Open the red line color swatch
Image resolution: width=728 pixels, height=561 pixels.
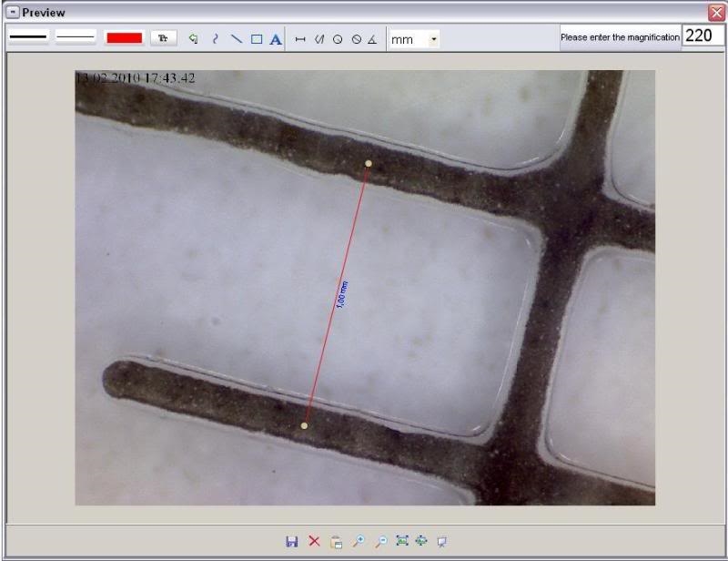point(124,38)
